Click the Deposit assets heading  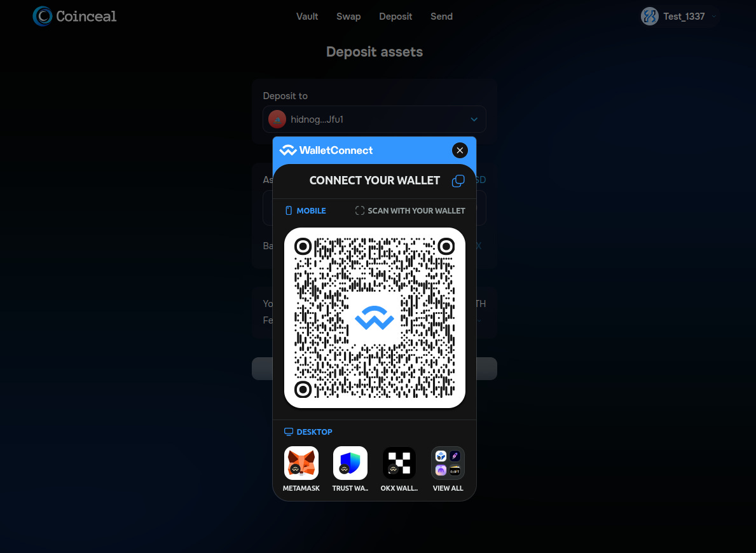click(375, 51)
